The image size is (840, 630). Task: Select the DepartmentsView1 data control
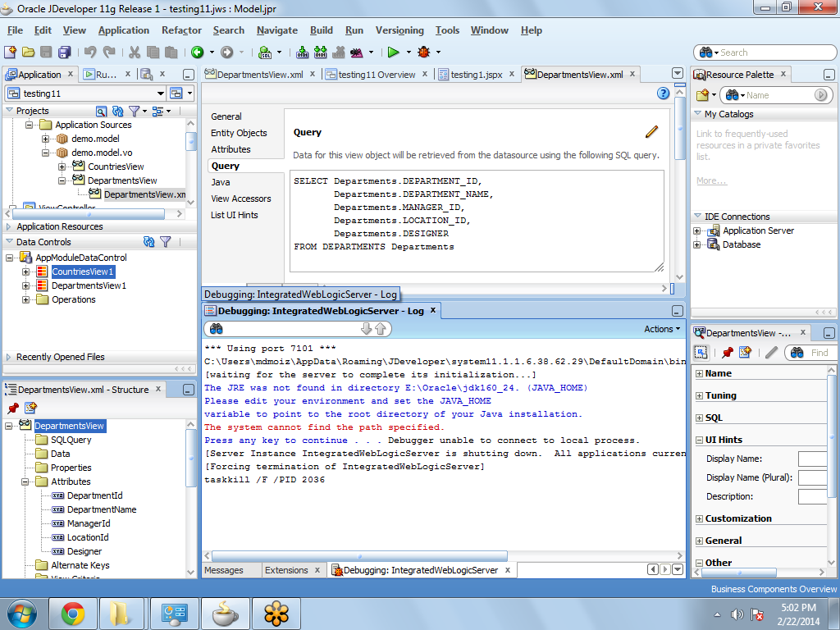pyautogui.click(x=89, y=286)
